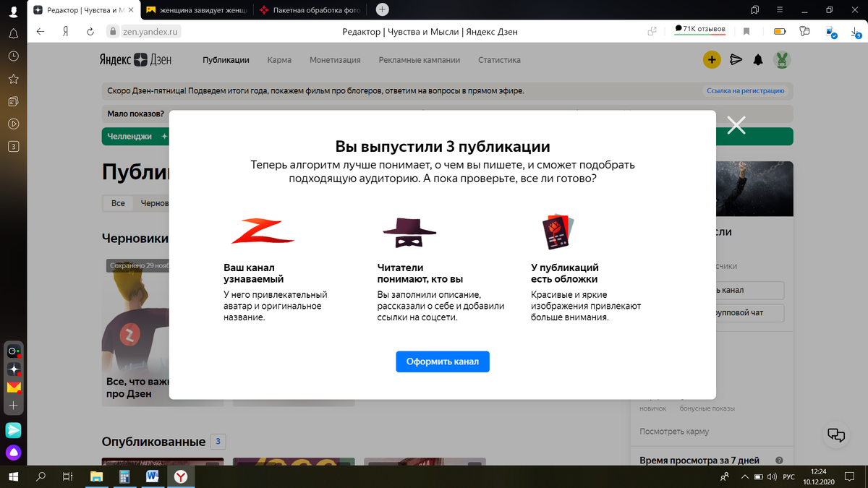Click the zen.yandex.ru address field
The height and width of the screenshot is (488, 868).
click(150, 31)
